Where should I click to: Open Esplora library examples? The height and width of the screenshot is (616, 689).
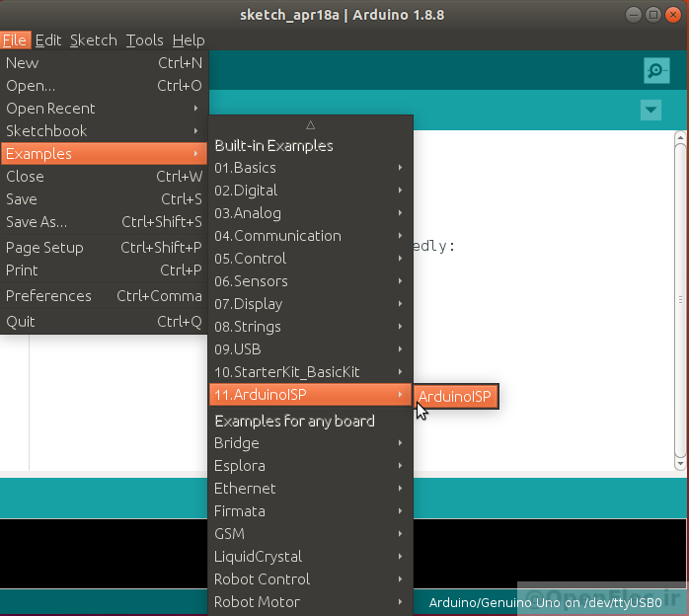point(310,466)
